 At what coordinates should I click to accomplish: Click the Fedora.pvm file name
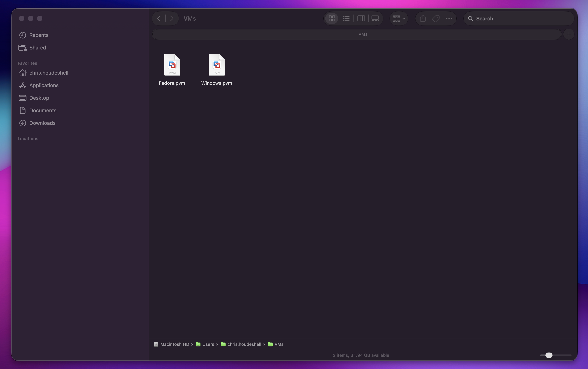point(172,83)
